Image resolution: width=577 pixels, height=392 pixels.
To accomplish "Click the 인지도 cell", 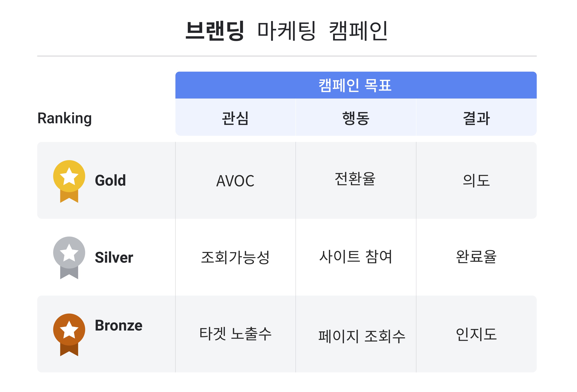I will click(x=476, y=334).
